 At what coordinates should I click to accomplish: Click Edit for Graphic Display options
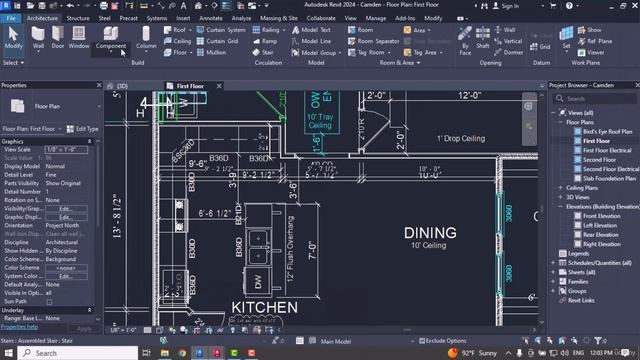click(66, 217)
